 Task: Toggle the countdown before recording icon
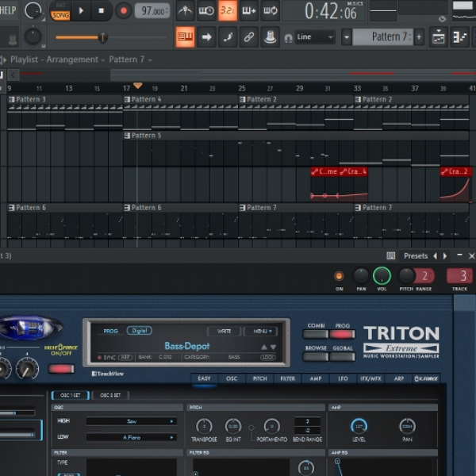click(228, 11)
